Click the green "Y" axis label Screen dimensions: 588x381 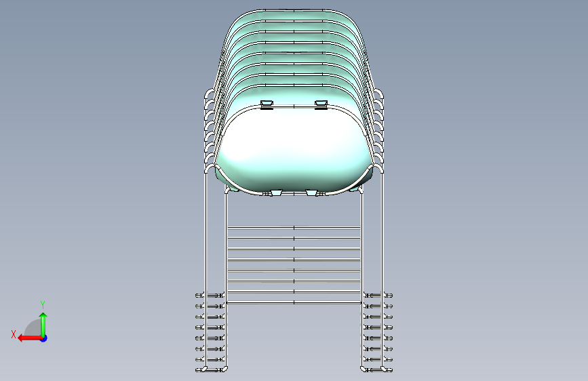(x=43, y=305)
